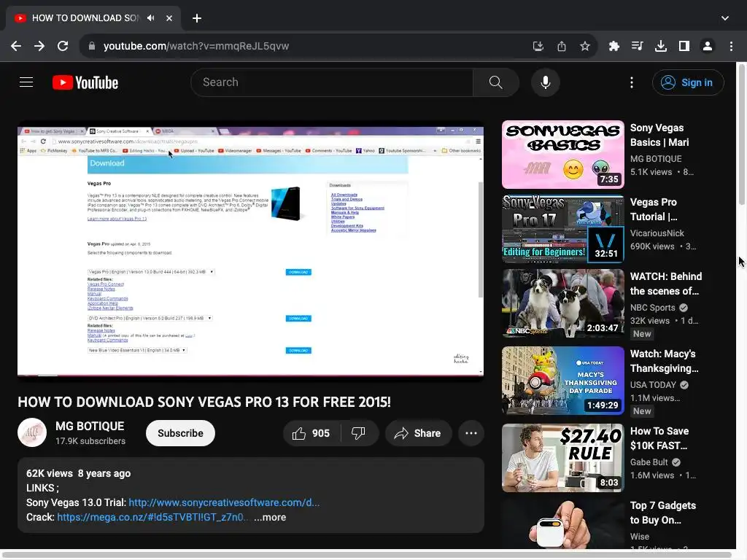Open Vegas Pro 17 Tutorial thumbnail
747x560 pixels.
coord(562,229)
